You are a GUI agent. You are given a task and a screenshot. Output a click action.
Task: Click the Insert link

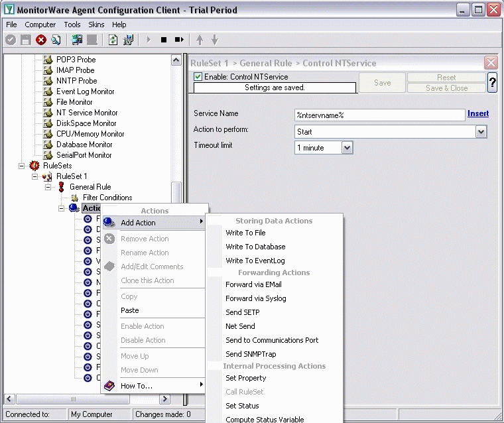click(477, 113)
